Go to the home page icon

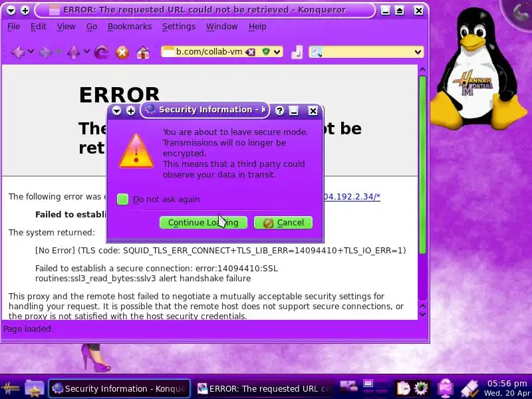143,53
